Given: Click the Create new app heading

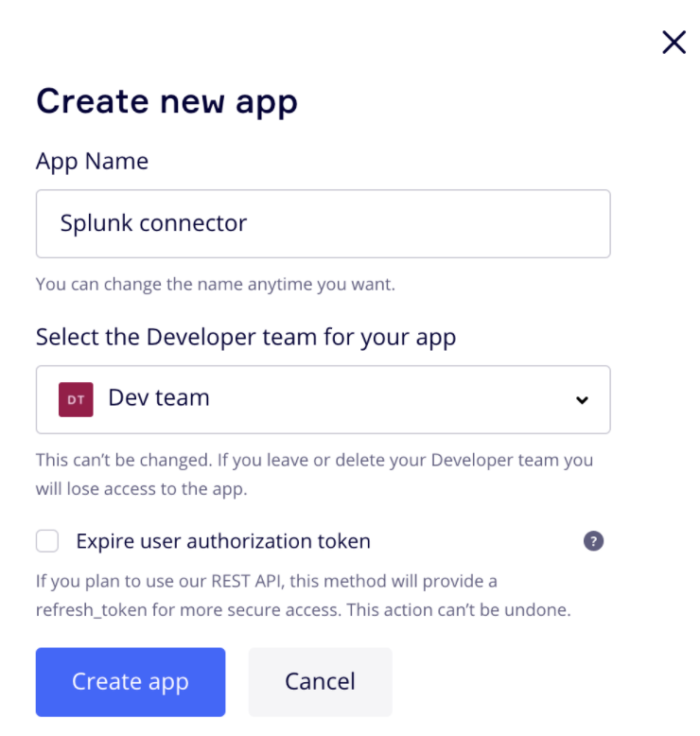Looking at the screenshot, I should click(166, 101).
